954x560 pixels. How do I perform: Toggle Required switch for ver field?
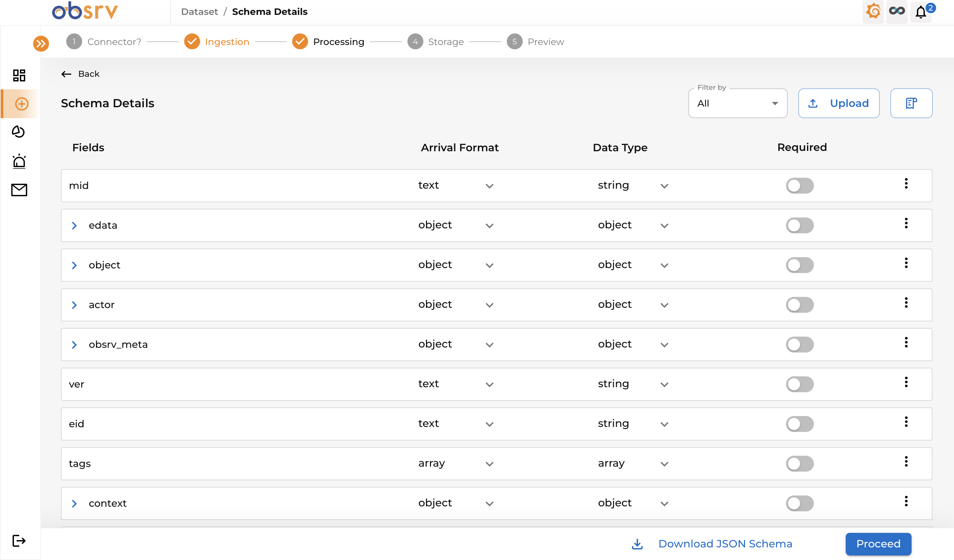coord(800,385)
